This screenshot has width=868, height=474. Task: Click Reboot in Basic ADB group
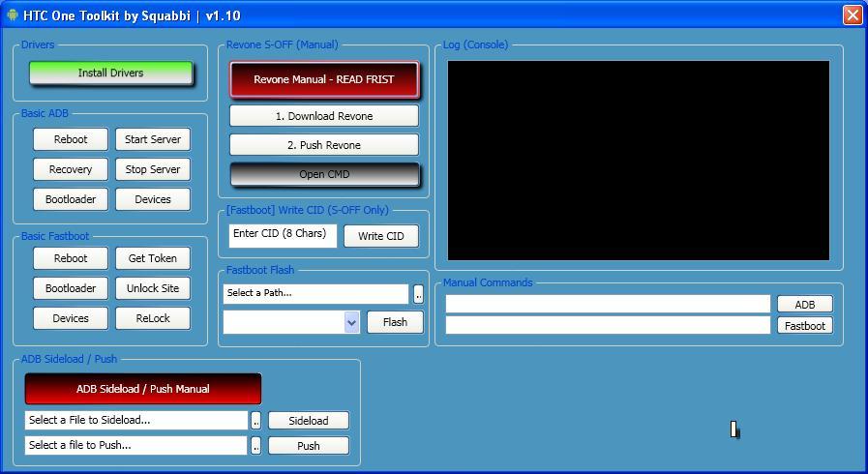coord(71,139)
